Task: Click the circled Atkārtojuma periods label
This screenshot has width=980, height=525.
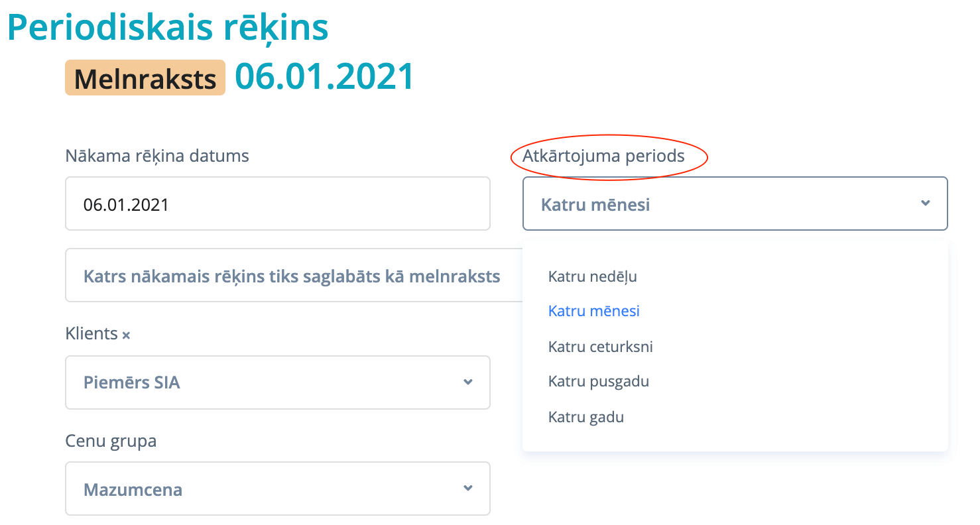Action: pyautogui.click(x=603, y=156)
